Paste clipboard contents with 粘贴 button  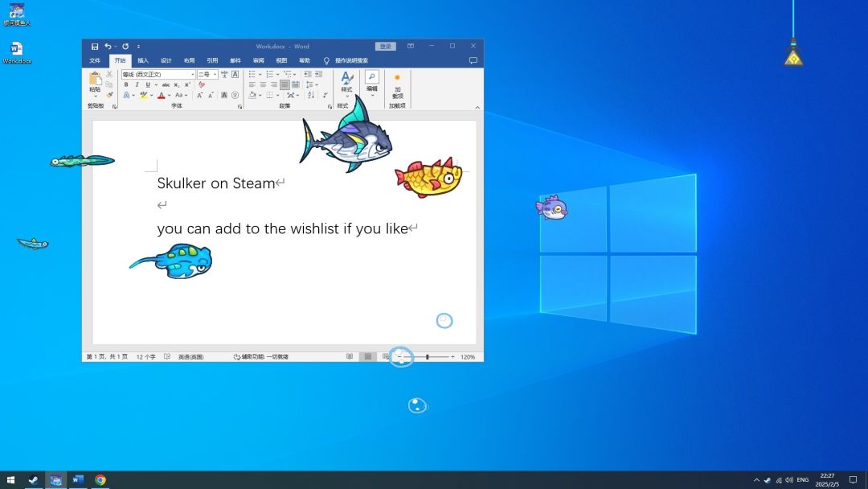(95, 83)
